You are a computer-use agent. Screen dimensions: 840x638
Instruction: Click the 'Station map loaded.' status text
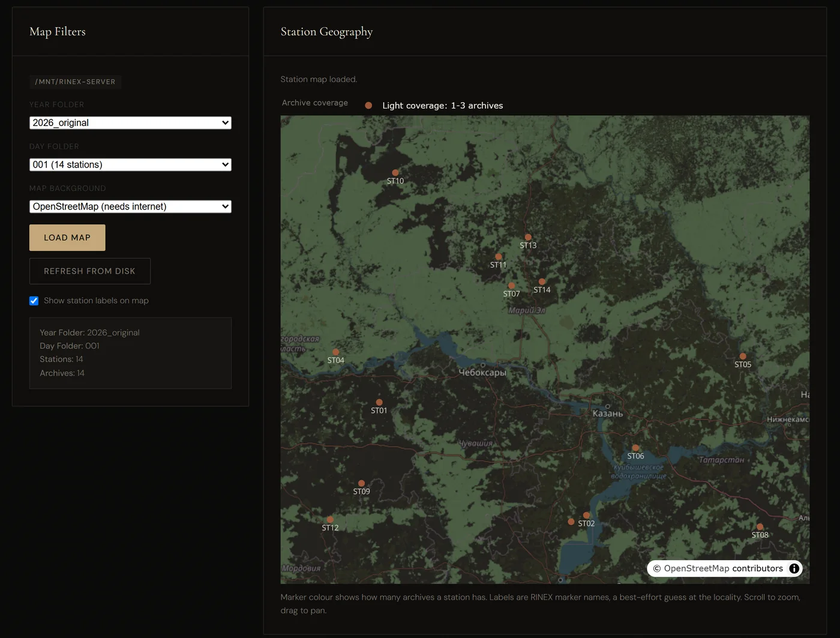319,79
